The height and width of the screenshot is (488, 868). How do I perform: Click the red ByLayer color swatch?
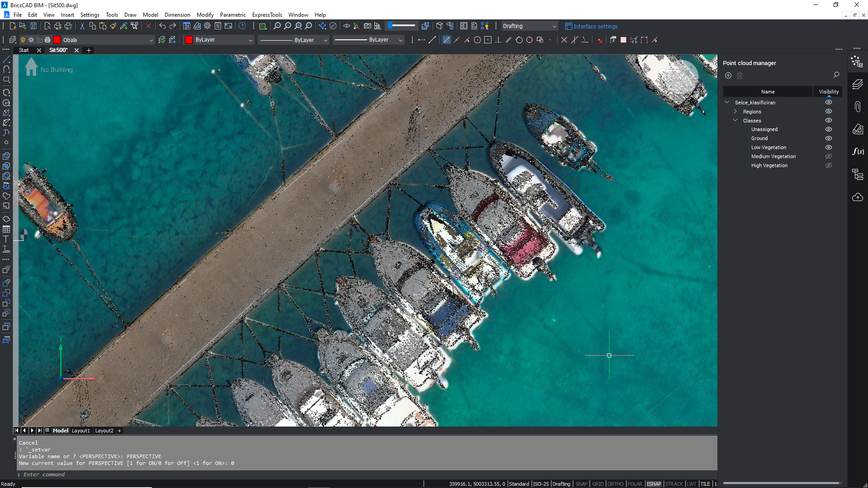[x=189, y=40]
